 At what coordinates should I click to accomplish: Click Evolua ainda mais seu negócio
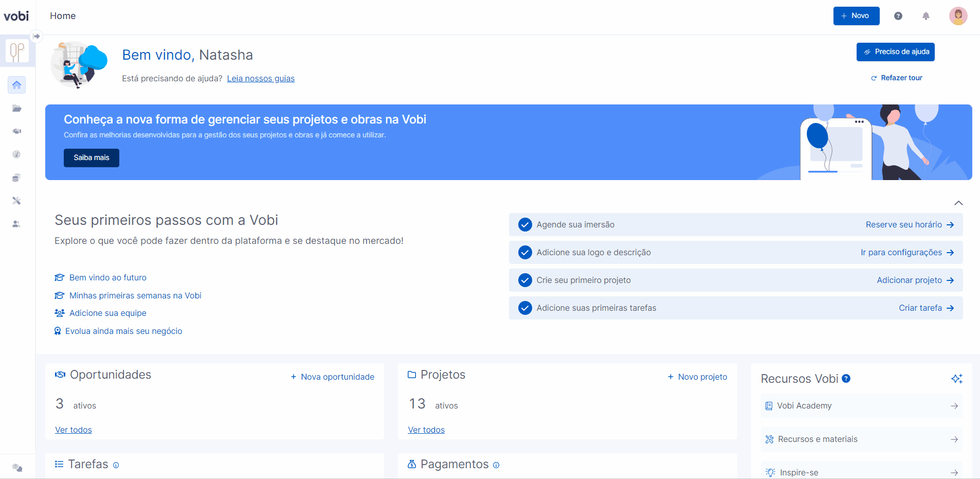click(x=124, y=331)
